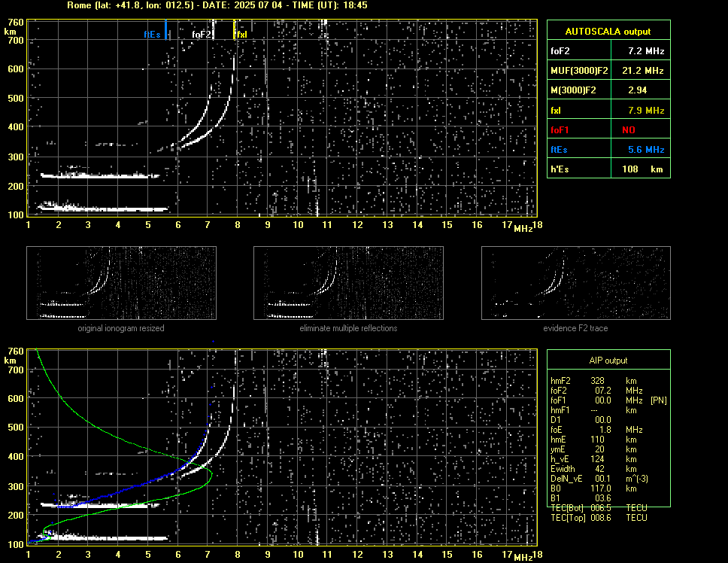
Task: Click the '[PN]' tag beside foF1 in AIP output
Action: coord(659,400)
